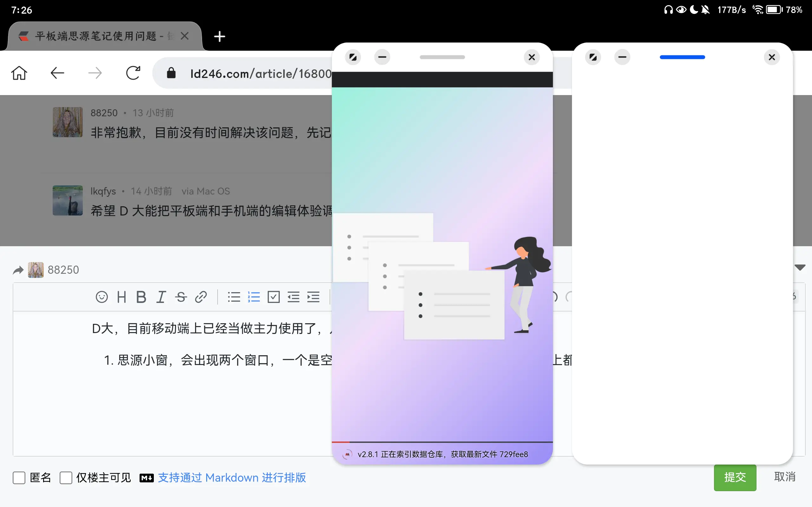The width and height of the screenshot is (812, 507).
Task: Click the blue drag handle of right window
Action: point(682,57)
